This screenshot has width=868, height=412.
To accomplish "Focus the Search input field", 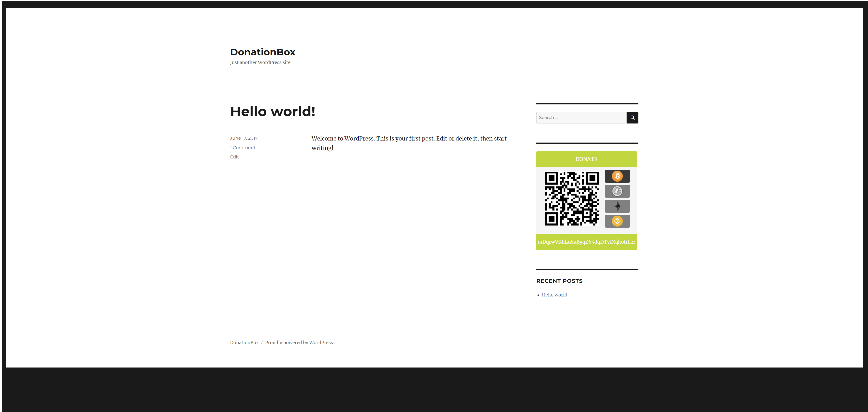I will (x=581, y=117).
